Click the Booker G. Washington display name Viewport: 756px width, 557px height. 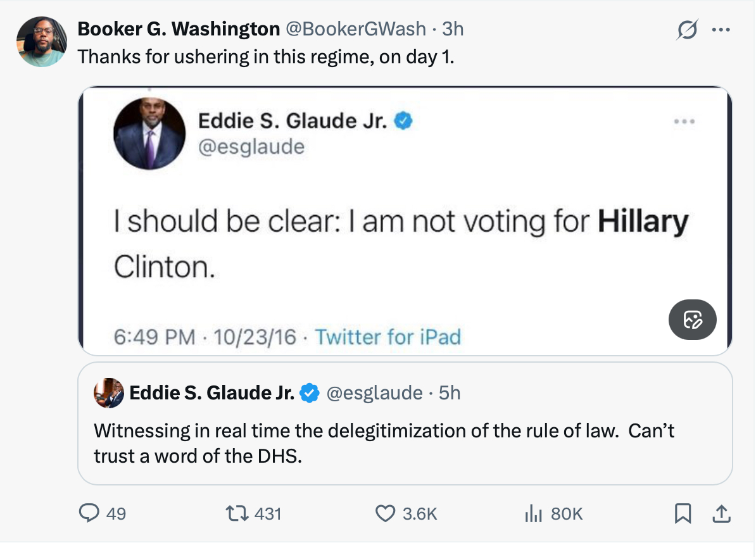point(179,28)
